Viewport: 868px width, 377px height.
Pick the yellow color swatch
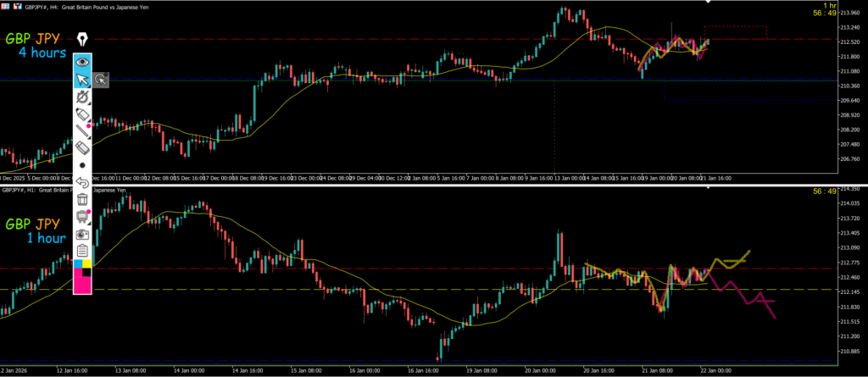(x=87, y=263)
